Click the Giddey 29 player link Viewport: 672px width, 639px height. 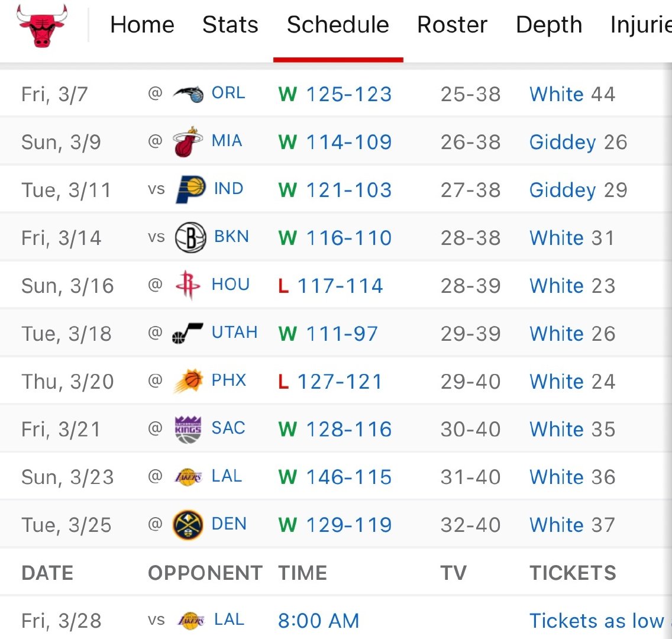578,191
